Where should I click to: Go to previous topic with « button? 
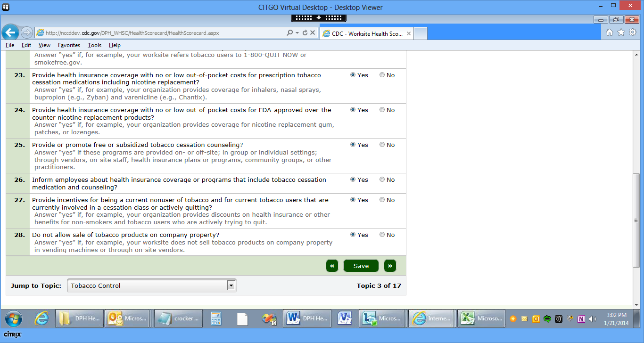(332, 266)
